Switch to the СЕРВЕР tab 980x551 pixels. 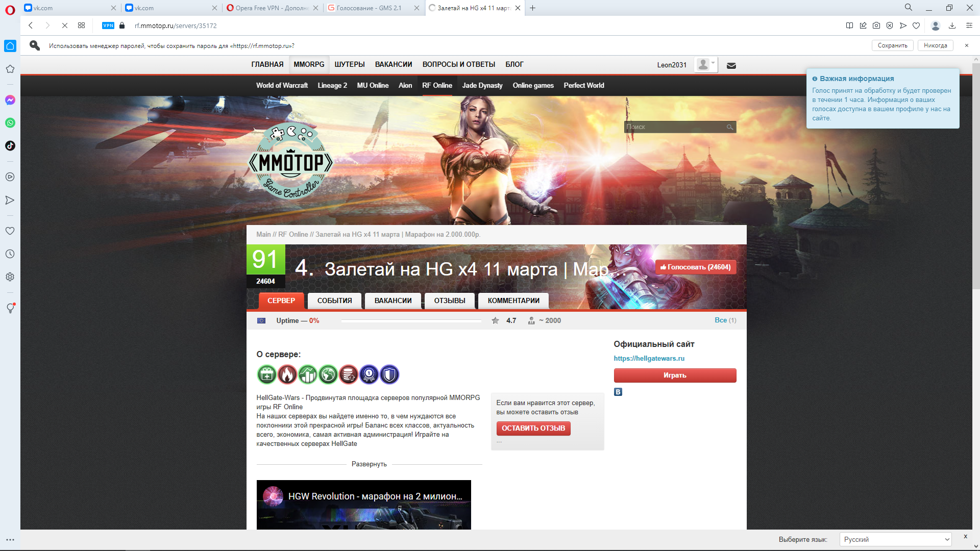[x=281, y=300]
